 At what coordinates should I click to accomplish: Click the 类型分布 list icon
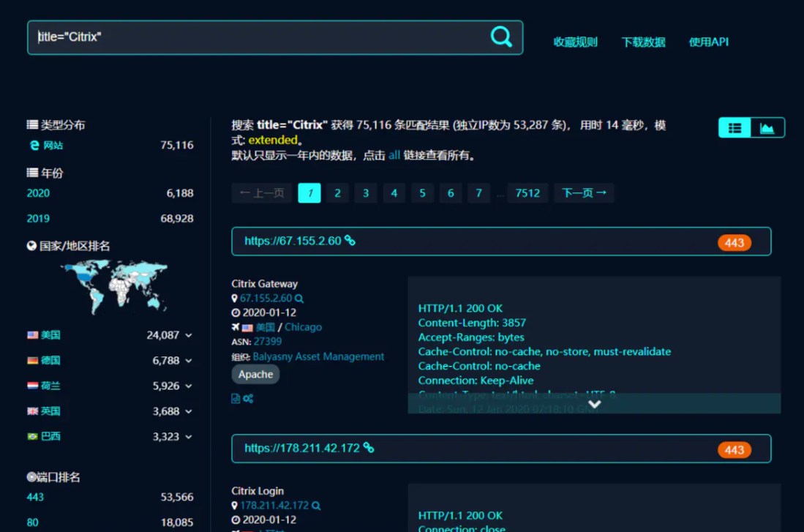(x=32, y=124)
